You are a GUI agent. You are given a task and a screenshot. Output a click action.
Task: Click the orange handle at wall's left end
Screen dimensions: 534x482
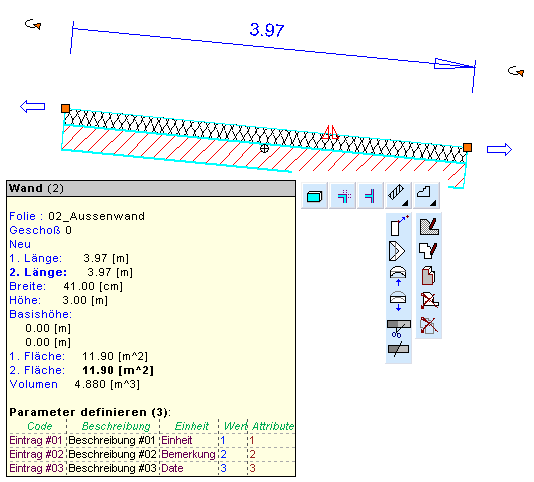tap(65, 108)
